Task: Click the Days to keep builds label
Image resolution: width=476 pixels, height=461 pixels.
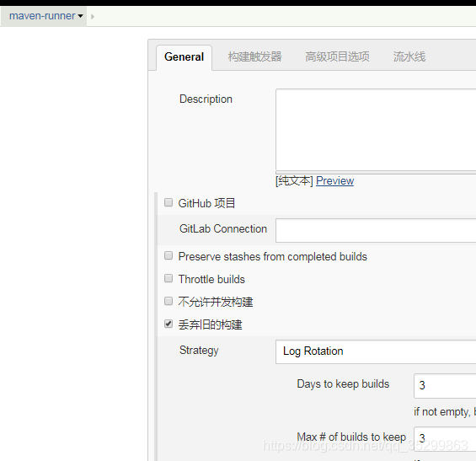Action: pos(343,384)
